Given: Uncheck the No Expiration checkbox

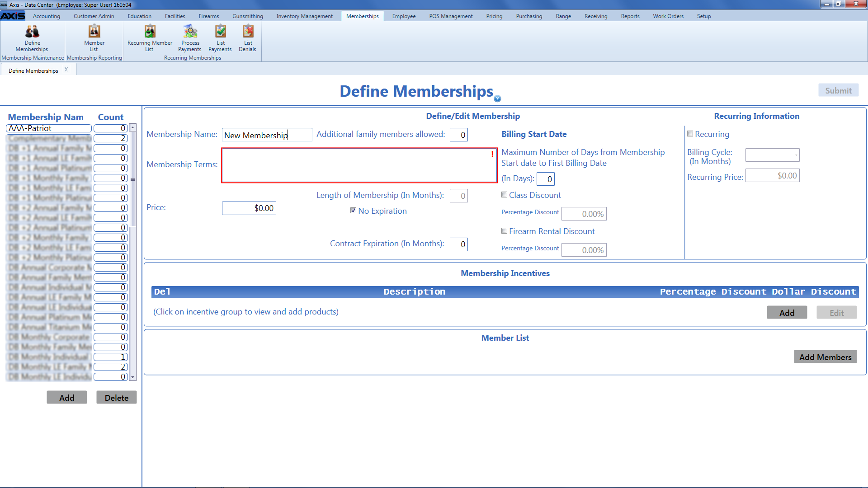Looking at the screenshot, I should coord(353,211).
